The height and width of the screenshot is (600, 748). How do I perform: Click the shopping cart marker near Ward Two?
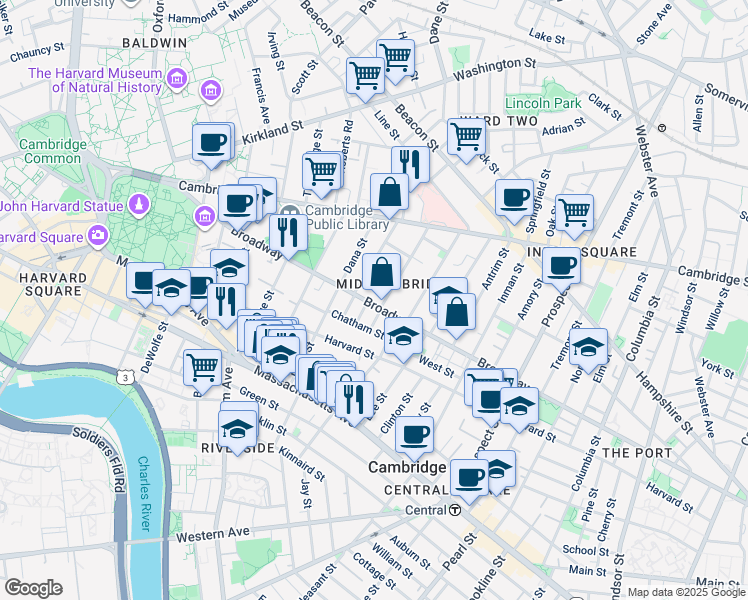coord(467,136)
